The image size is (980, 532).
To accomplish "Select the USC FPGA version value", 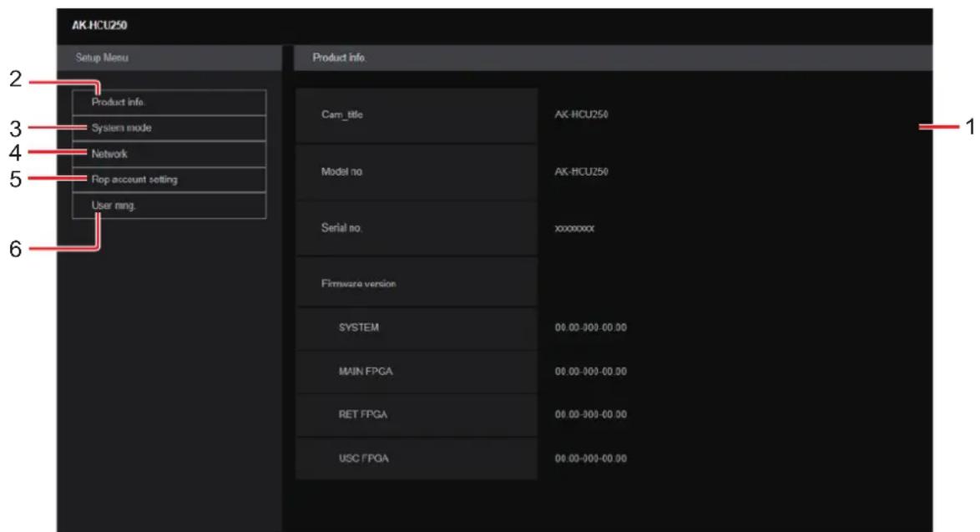I will tap(591, 459).
